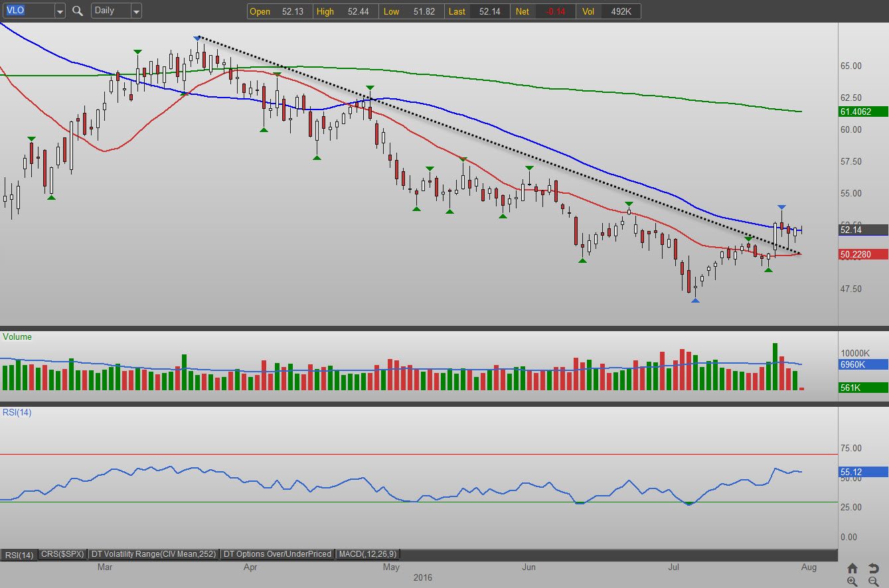Click the 55.12 RSI value label
Screen dimensions: 889x588
pos(863,473)
